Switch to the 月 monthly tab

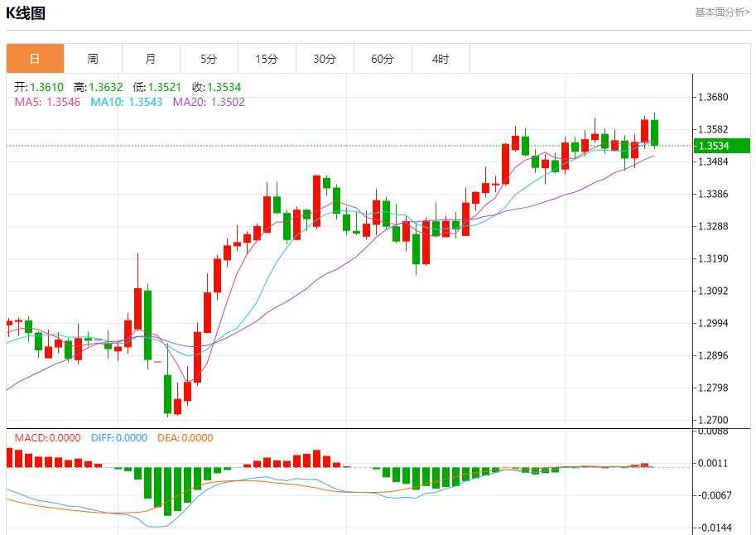click(151, 59)
